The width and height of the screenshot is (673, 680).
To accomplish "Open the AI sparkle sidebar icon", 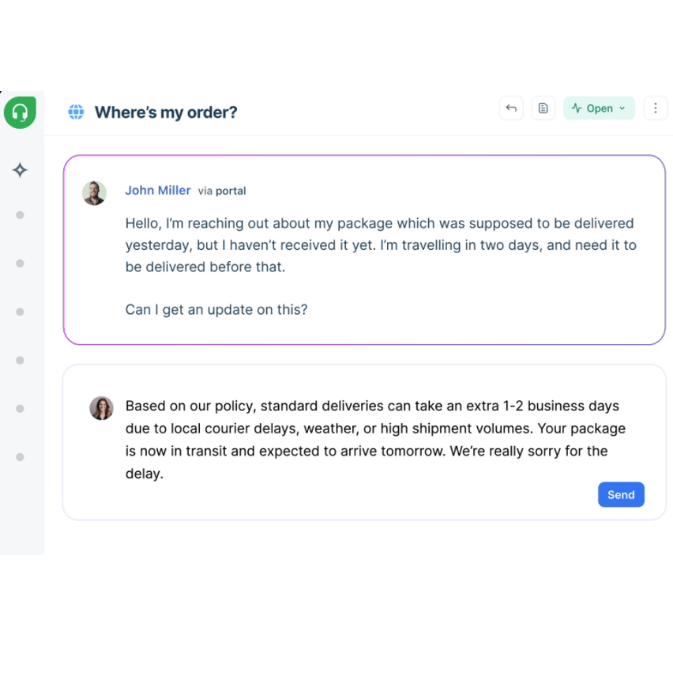I will [20, 170].
